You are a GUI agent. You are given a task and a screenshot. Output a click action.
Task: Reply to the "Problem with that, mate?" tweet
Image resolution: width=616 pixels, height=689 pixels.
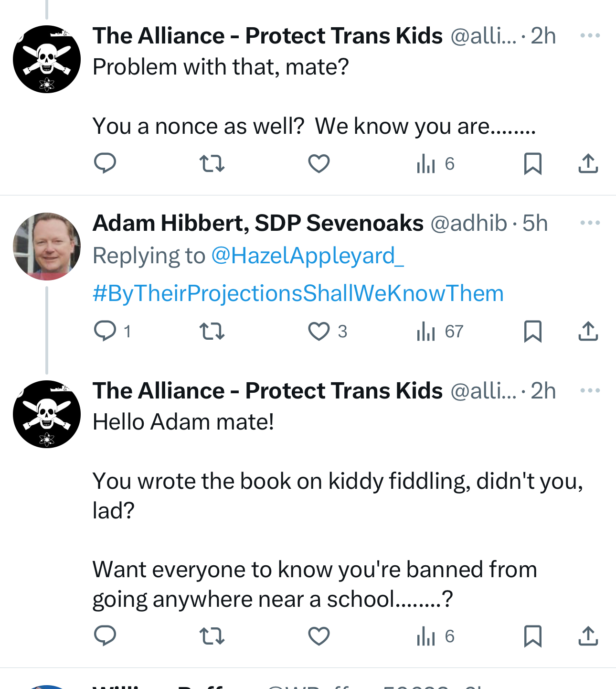(x=105, y=163)
